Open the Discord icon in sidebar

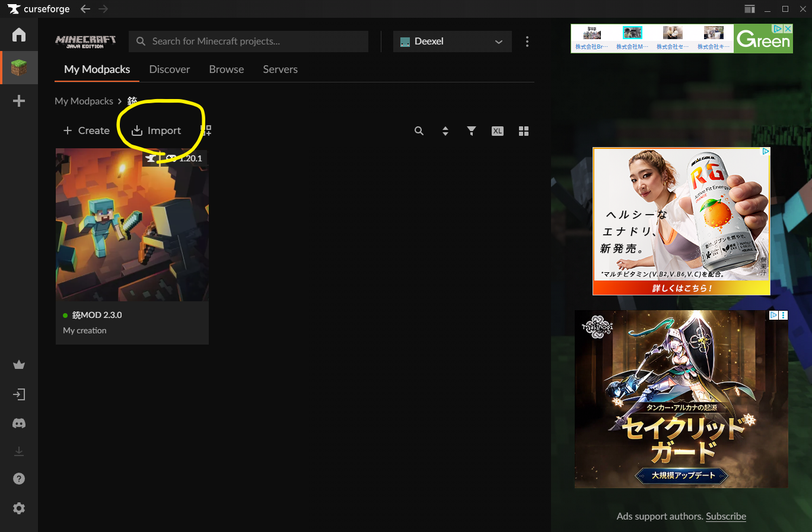tap(19, 423)
